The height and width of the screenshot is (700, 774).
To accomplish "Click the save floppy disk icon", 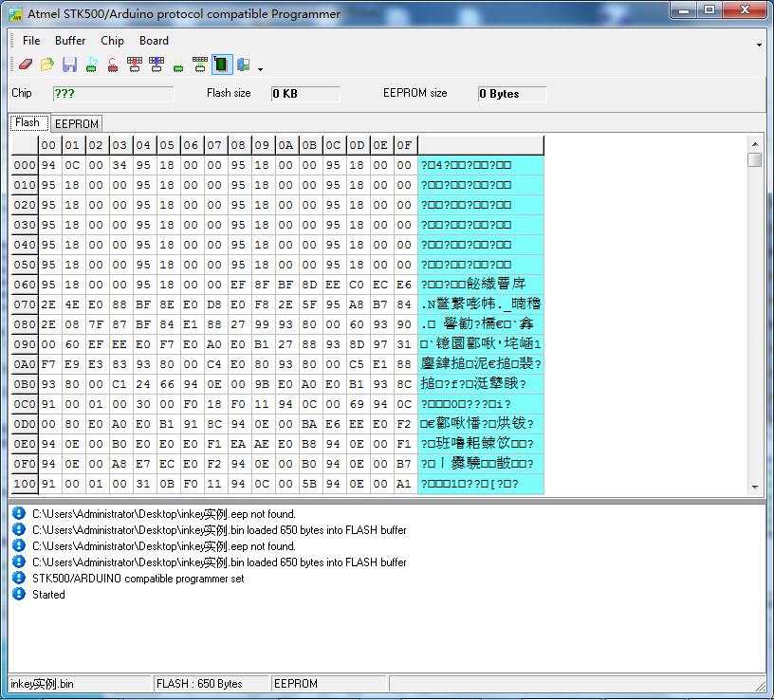I will coord(69,64).
